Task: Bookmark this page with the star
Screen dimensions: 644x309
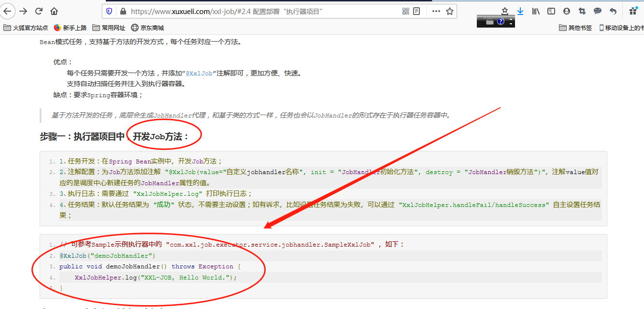Action: coord(449,11)
